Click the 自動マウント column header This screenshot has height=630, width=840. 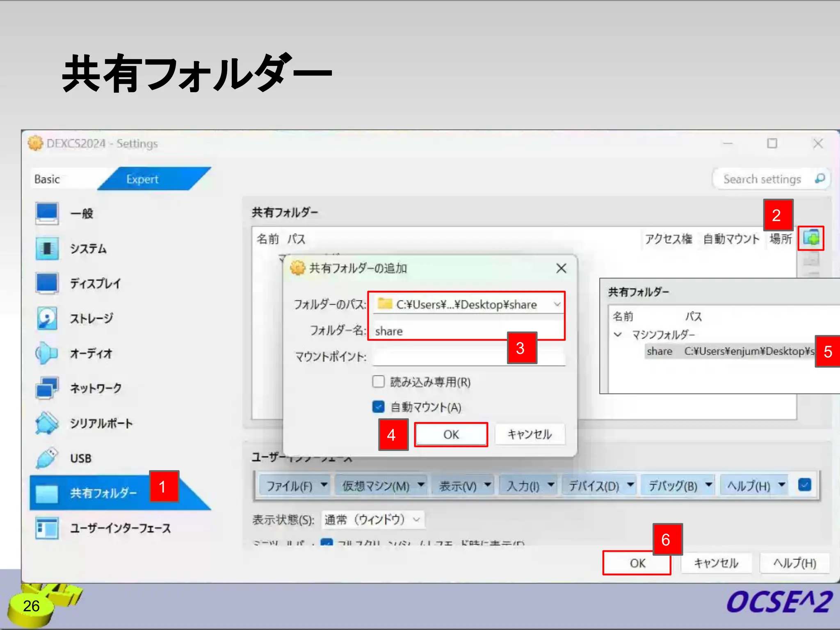coord(731,239)
